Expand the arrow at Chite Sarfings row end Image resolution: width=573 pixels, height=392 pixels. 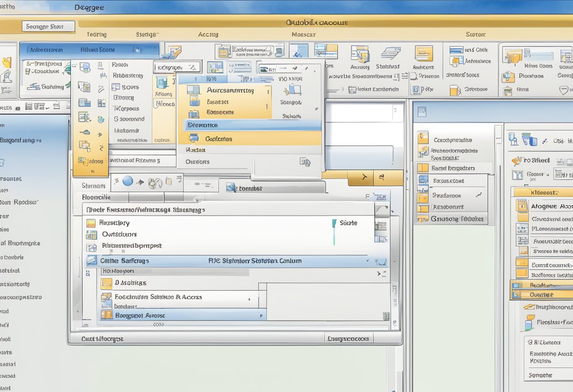(x=367, y=261)
